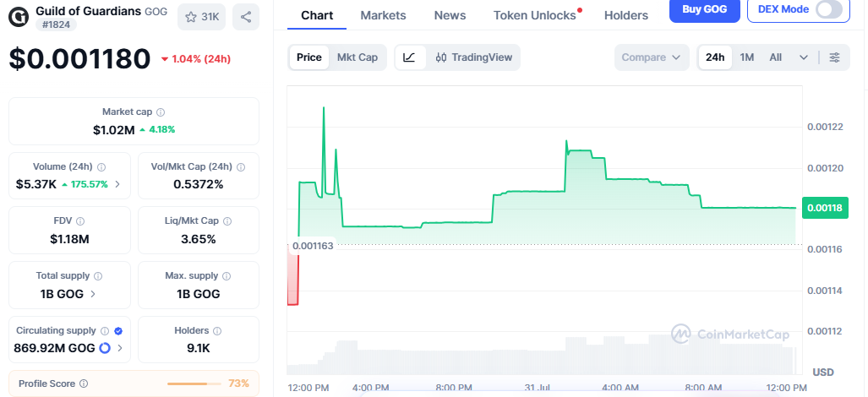Show info tooltip for Profile Score

click(84, 383)
